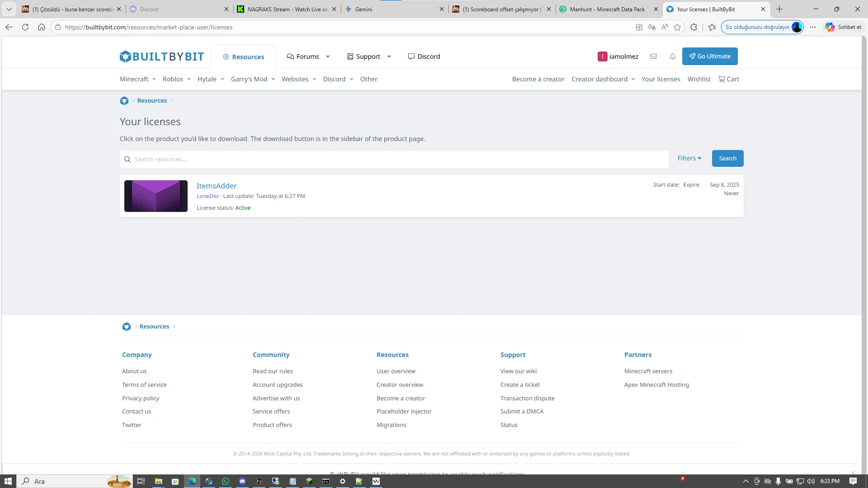Image resolution: width=868 pixels, height=488 pixels.
Task: Expand the Minecraft category dropdown
Action: click(x=154, y=79)
